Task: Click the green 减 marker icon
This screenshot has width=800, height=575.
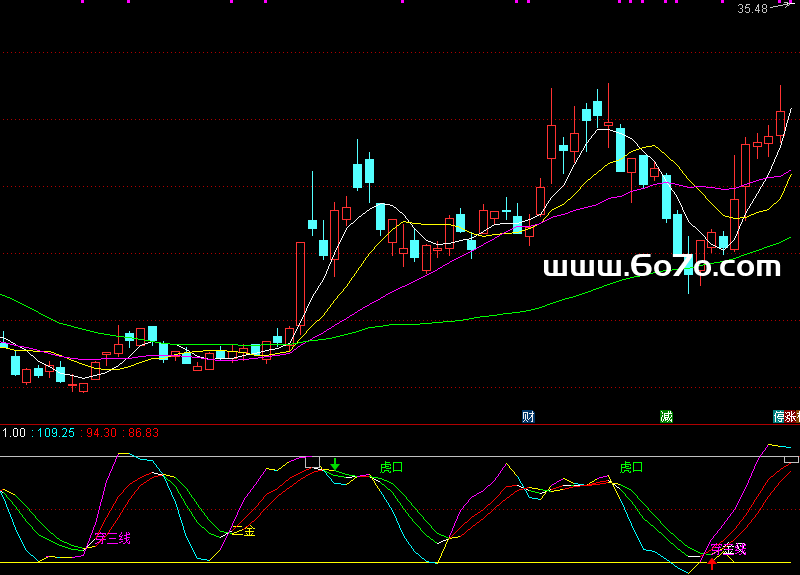Action: (x=666, y=416)
